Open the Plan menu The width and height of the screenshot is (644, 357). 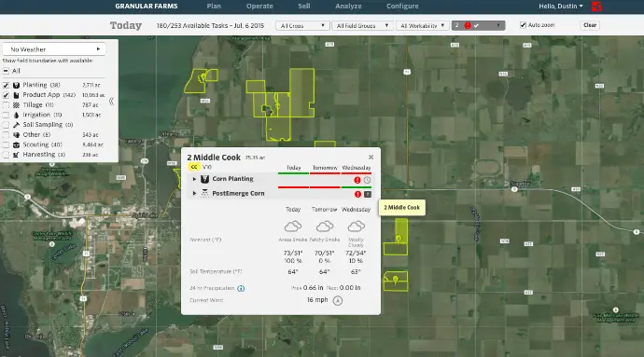tap(214, 7)
